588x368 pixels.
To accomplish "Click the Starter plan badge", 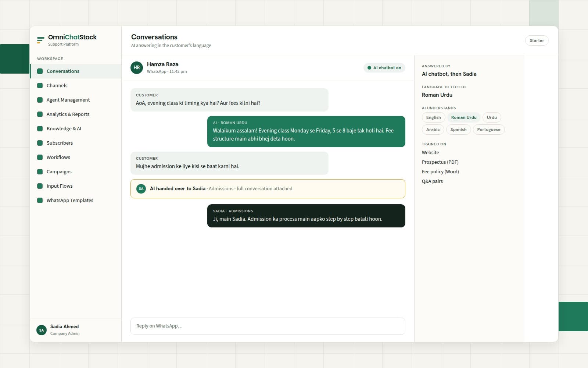I will (x=537, y=40).
